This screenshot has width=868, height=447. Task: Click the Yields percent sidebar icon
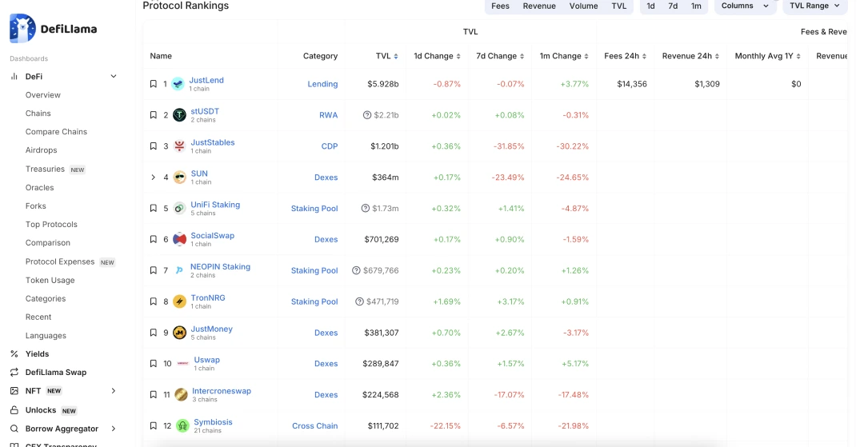14,354
